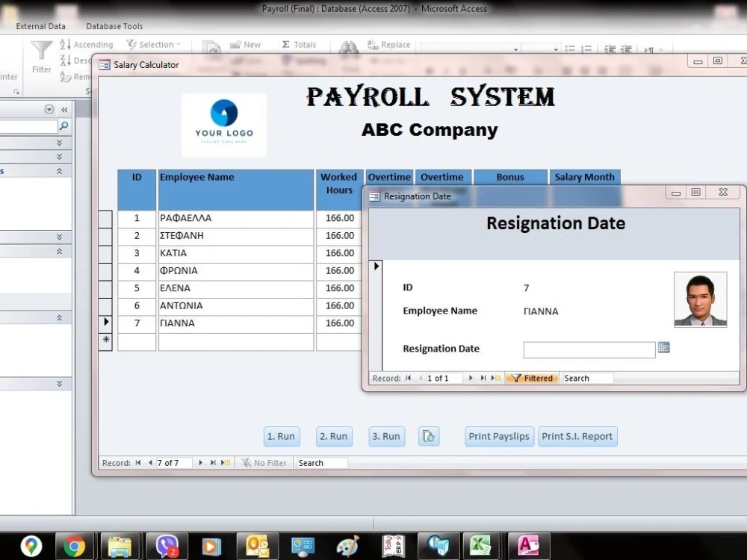Click the name cell ΦΡΩΝΙΑ

coord(236,272)
